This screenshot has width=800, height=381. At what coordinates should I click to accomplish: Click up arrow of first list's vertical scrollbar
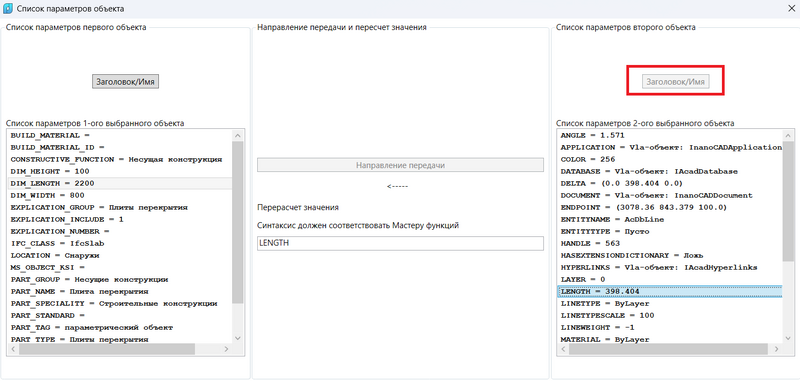tap(237, 136)
